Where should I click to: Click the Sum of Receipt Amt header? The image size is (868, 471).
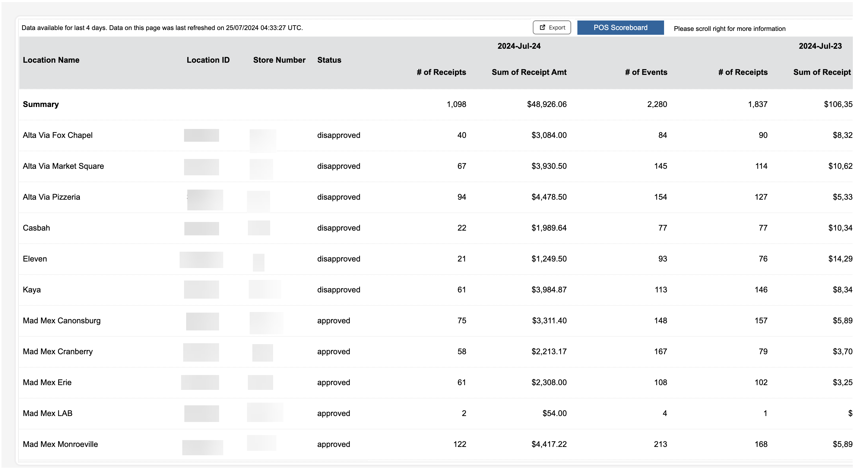529,72
